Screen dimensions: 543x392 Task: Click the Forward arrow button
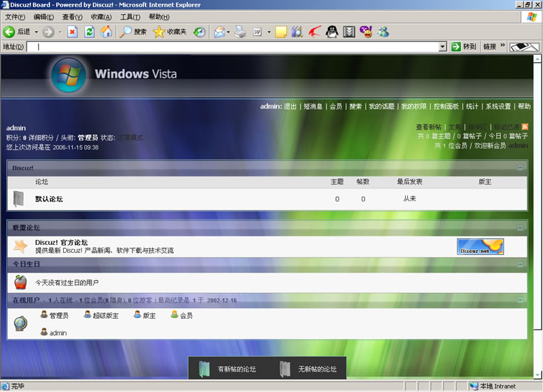(48, 32)
